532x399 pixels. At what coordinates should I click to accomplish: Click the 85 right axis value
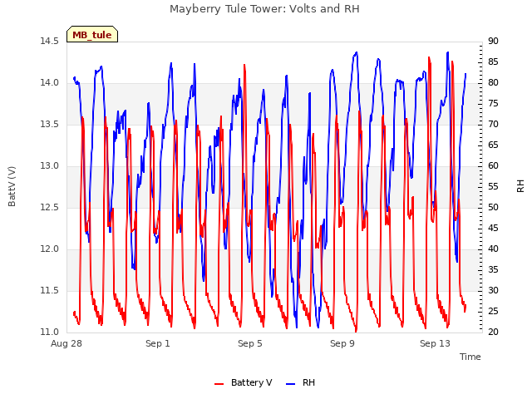pos(493,62)
